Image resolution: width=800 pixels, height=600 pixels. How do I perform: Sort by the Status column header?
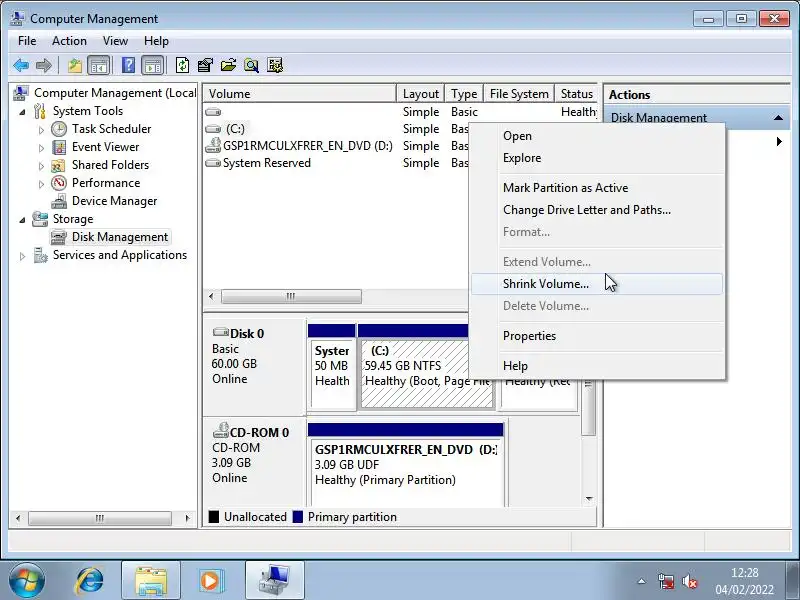(x=576, y=94)
